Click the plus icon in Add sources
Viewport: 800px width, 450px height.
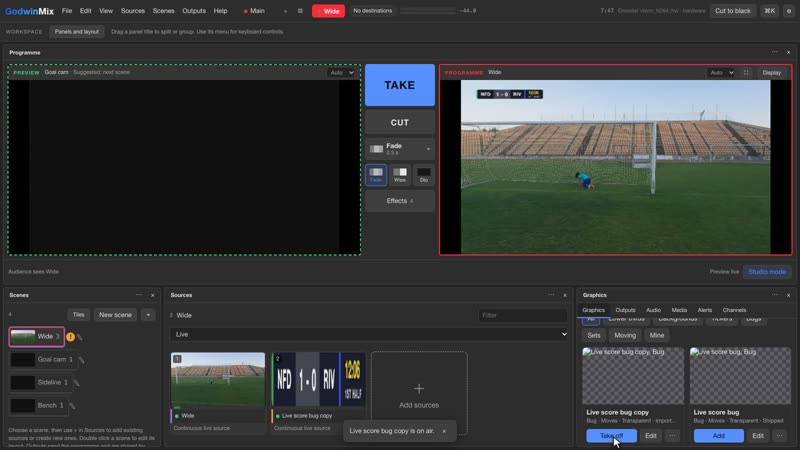pos(419,389)
